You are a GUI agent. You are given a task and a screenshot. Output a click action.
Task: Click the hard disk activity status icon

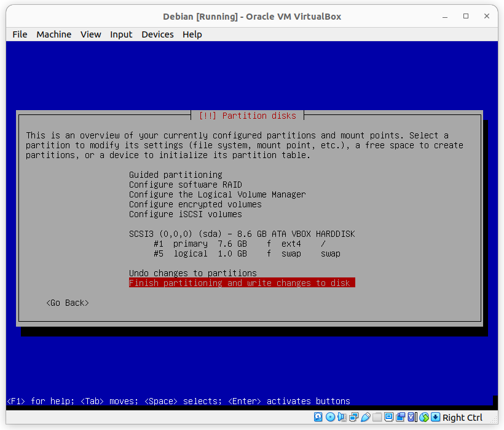(318, 417)
